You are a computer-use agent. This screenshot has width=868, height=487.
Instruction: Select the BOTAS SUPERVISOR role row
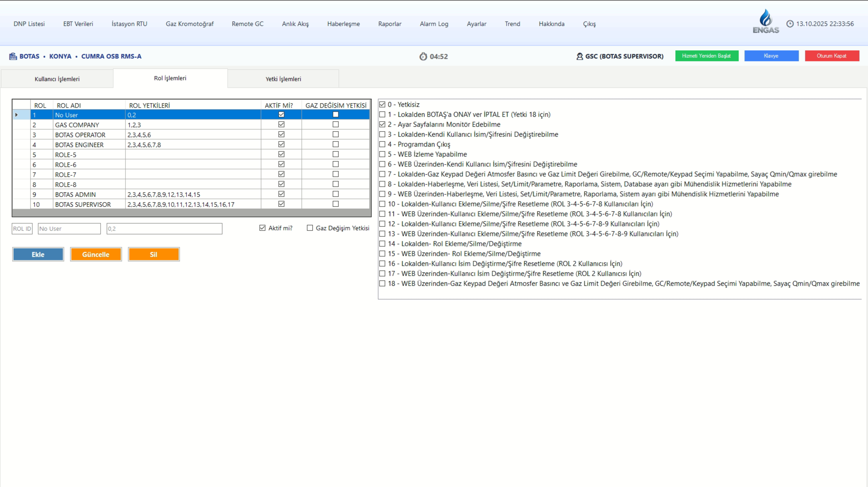click(83, 205)
